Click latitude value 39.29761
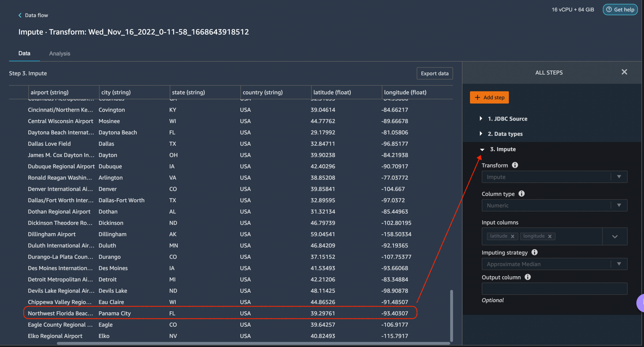Image resolution: width=644 pixels, height=347 pixels. tap(323, 313)
